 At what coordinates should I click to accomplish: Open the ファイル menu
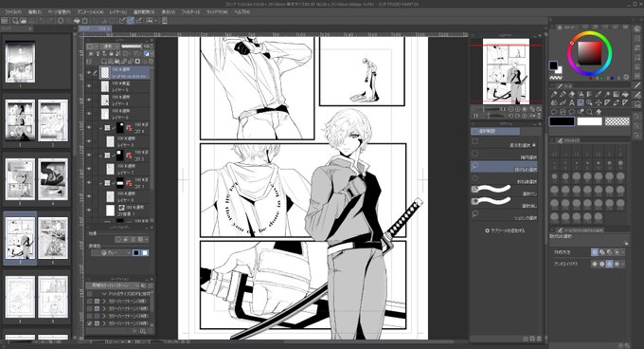point(12,12)
